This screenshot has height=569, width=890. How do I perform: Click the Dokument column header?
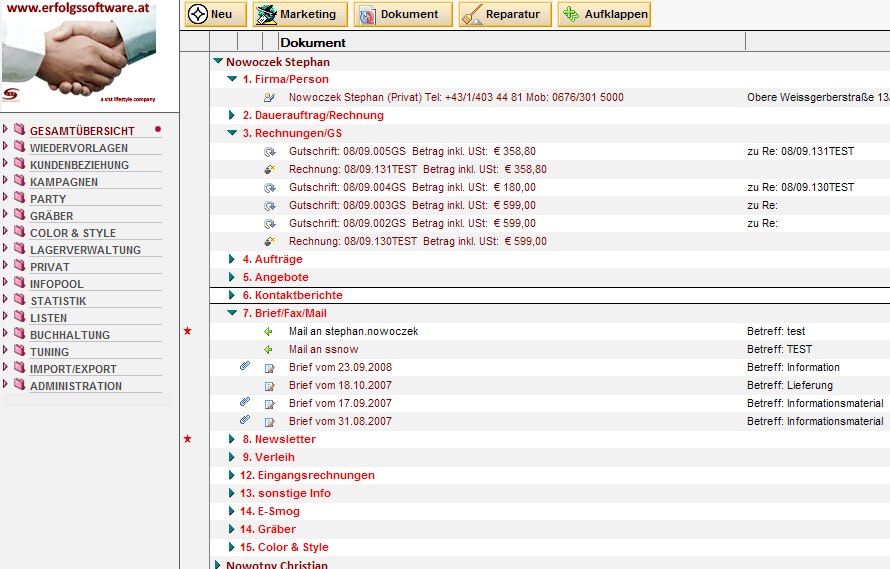(313, 43)
